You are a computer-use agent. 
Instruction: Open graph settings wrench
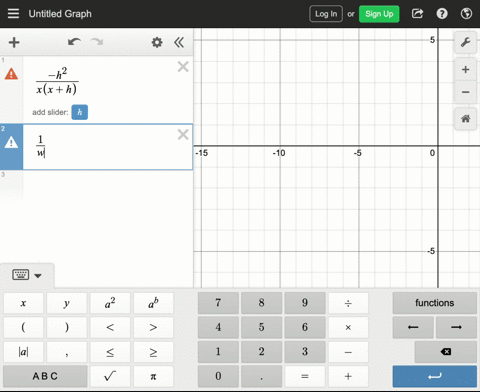pos(466,42)
